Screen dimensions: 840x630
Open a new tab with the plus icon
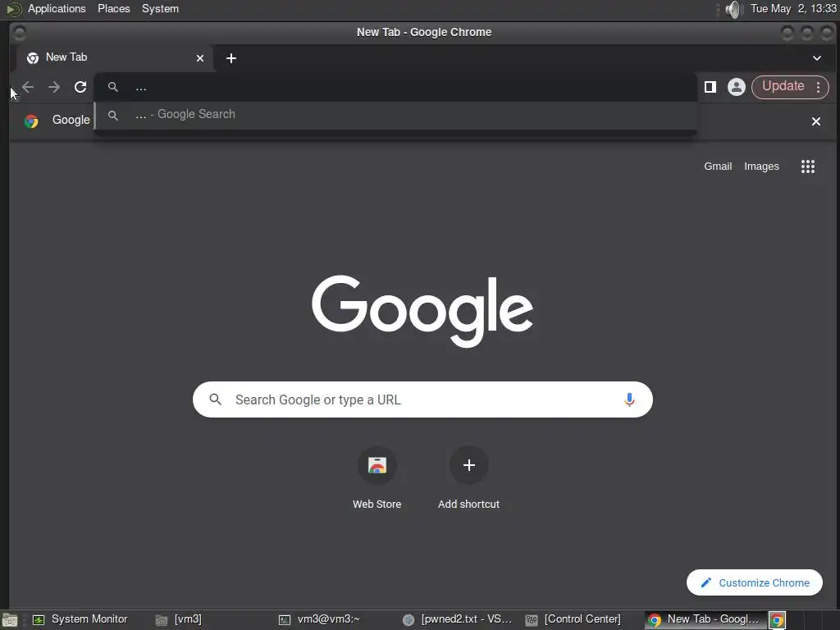(x=231, y=58)
